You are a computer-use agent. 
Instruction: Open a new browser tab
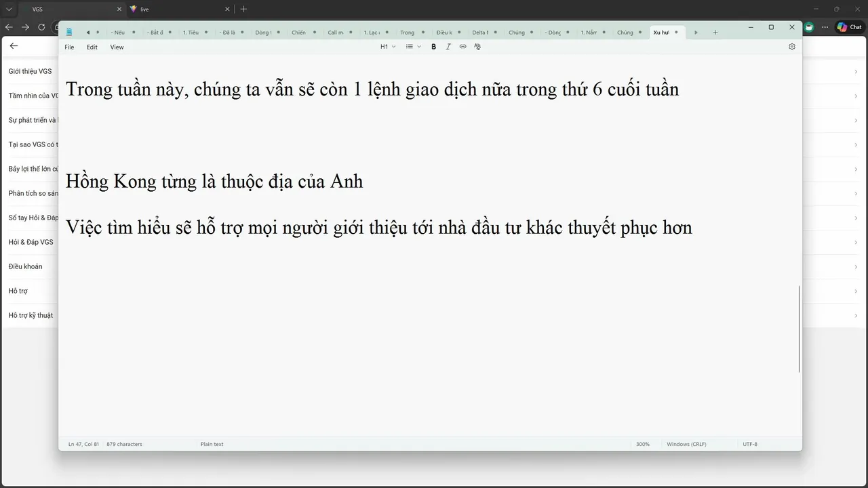click(243, 9)
